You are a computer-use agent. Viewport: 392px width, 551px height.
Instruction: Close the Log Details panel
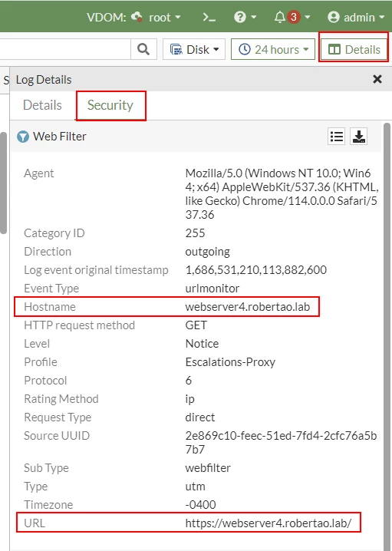[377, 79]
